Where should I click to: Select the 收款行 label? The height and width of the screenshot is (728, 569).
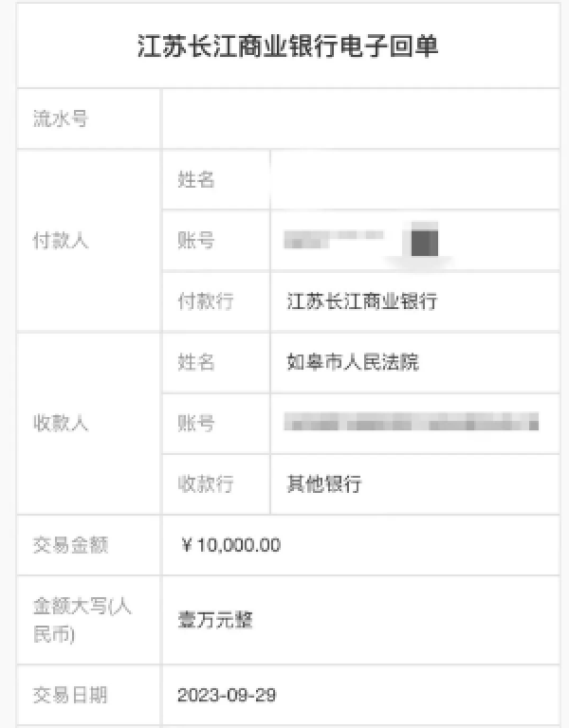206,483
